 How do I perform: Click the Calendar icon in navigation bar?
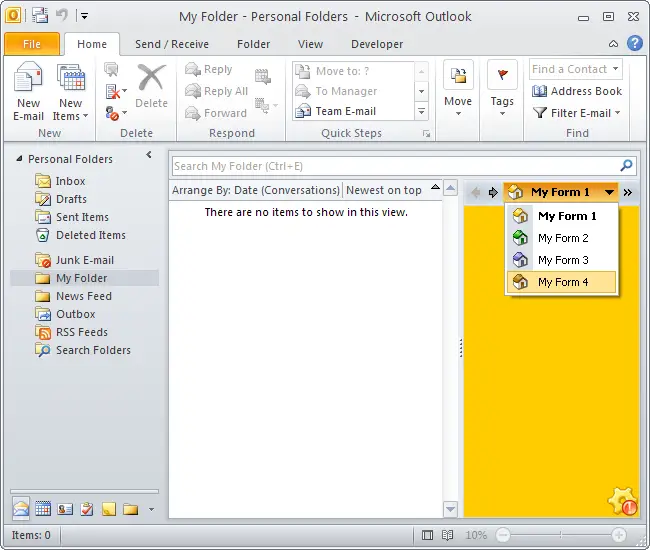pyautogui.click(x=43, y=509)
